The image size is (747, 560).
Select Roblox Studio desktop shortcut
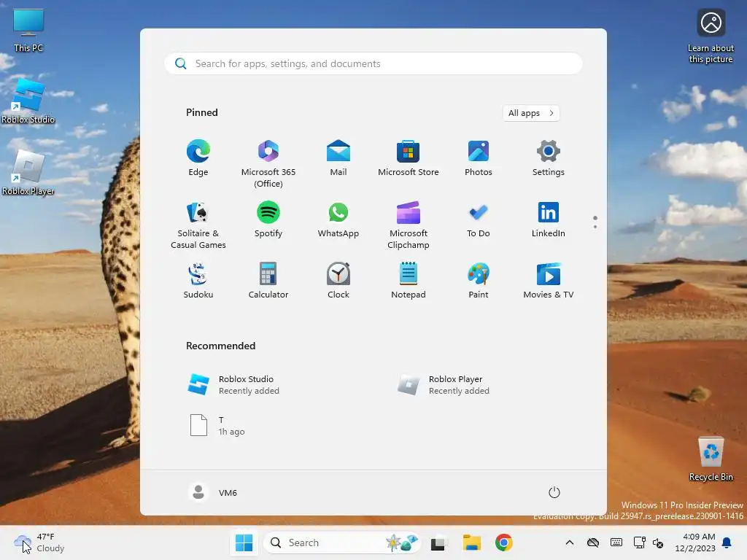point(28,101)
